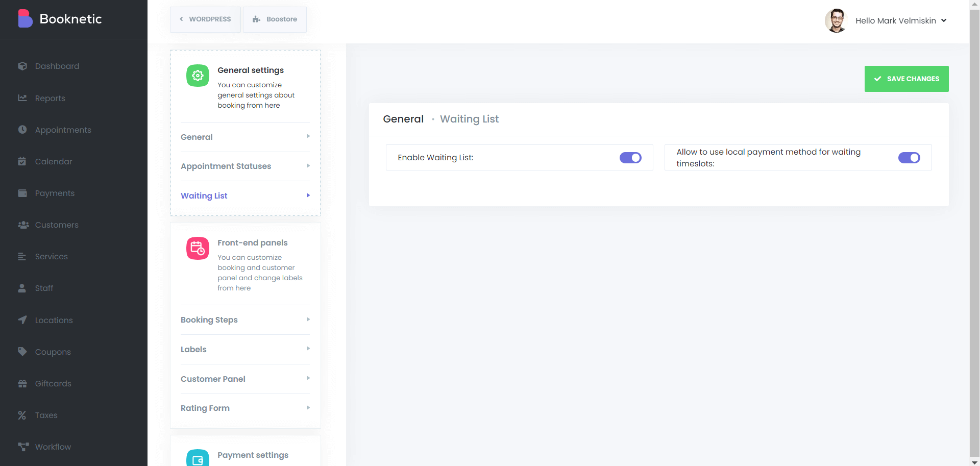The height and width of the screenshot is (466, 980).
Task: Go to the Workflow menu item
Action: [x=53, y=447]
